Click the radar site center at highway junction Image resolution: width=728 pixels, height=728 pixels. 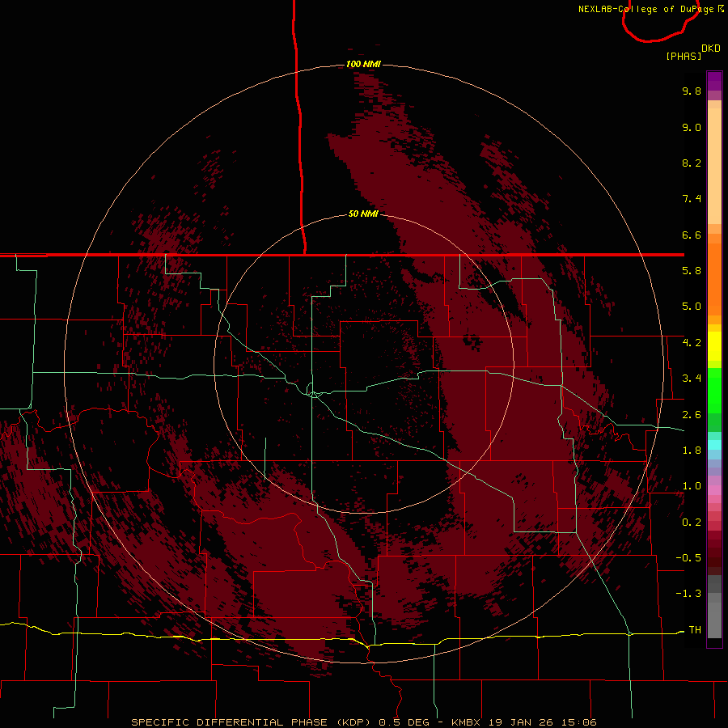[314, 394]
